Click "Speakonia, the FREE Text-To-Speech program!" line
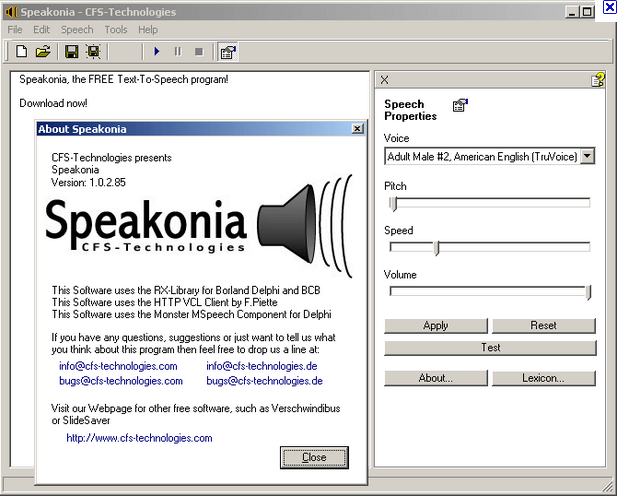This screenshot has width=640, height=496. point(124,79)
